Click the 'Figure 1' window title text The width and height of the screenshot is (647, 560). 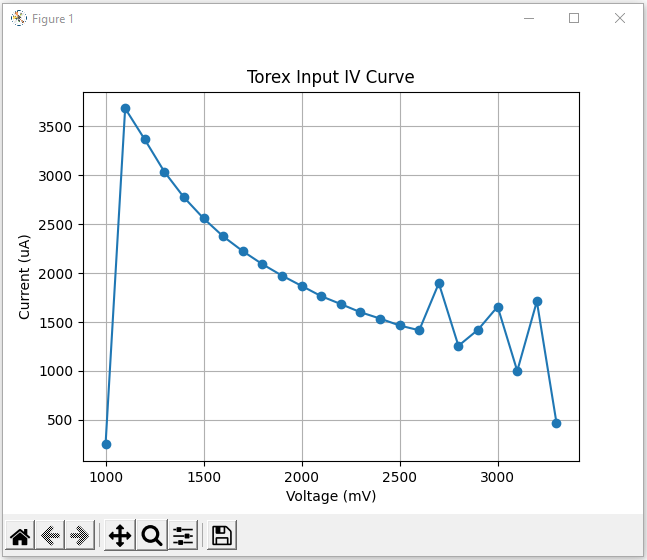point(53,19)
